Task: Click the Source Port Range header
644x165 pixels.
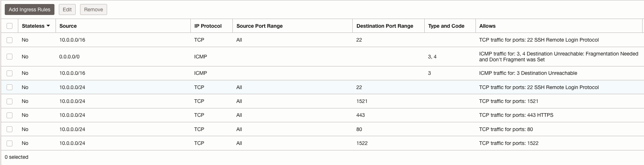Action: pos(259,26)
